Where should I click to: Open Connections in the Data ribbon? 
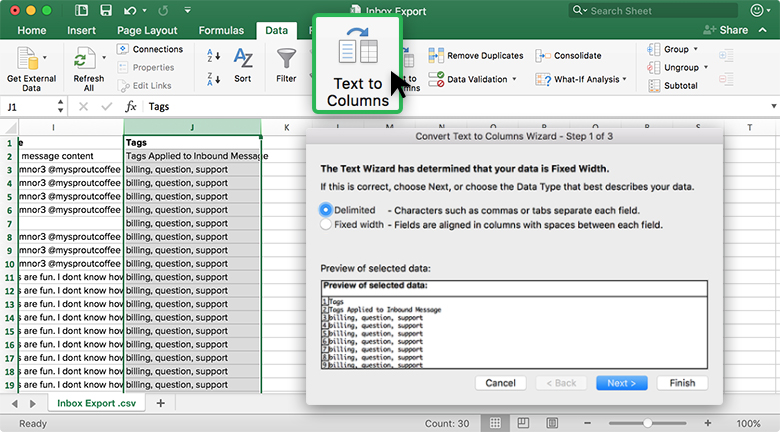(x=150, y=49)
